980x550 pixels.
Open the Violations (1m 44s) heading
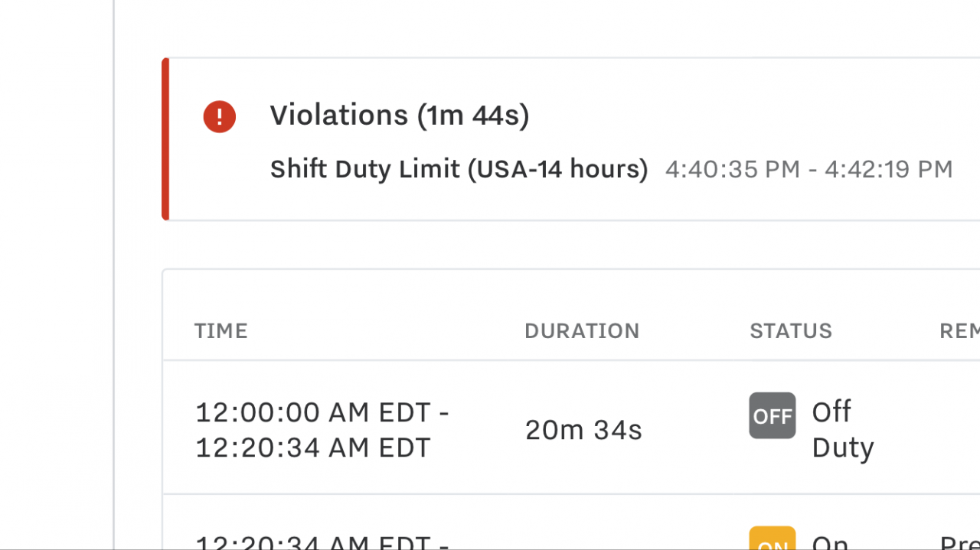coord(400,116)
